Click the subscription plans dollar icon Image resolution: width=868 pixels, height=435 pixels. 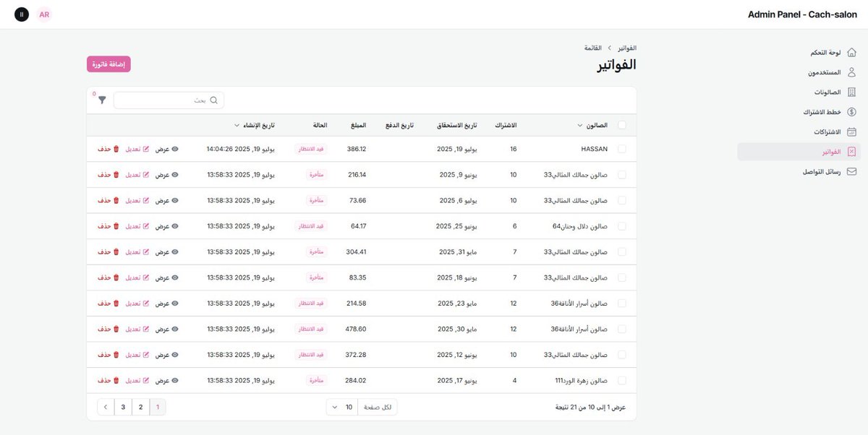[x=851, y=112]
